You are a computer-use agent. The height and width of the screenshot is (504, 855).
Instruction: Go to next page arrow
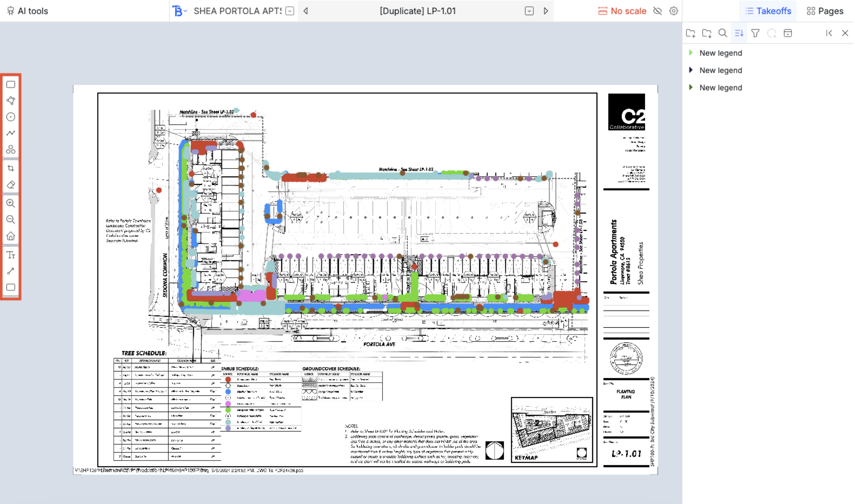(x=546, y=11)
